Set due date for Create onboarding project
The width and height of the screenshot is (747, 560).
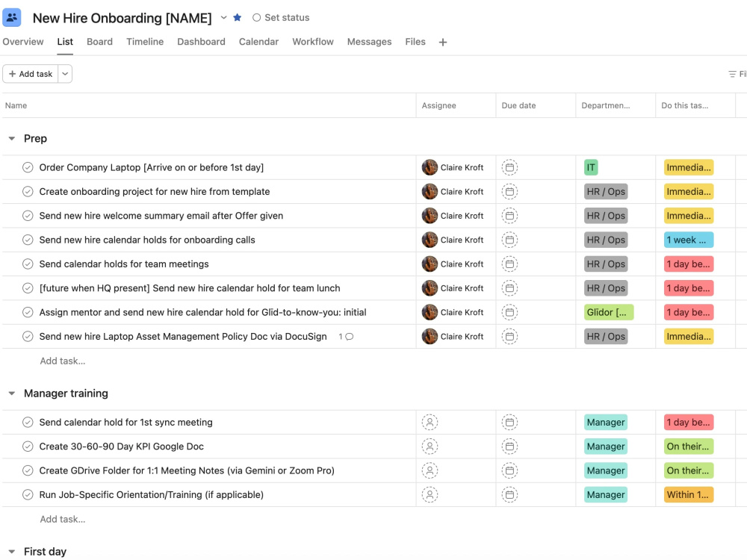tap(509, 191)
